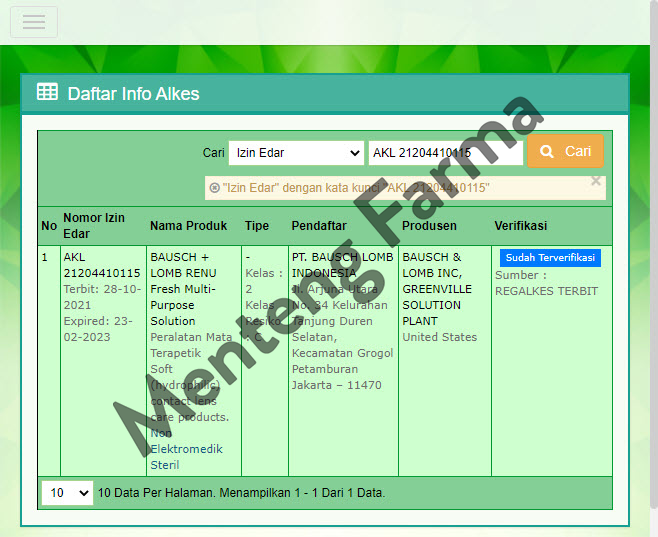Screen dimensions: 658x537
Task: Click the No column header
Action: point(49,226)
